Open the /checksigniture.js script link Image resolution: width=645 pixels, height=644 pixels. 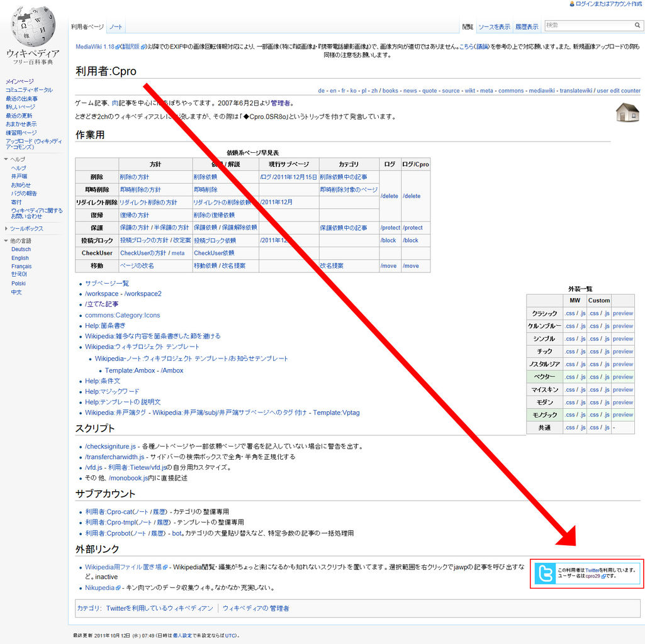pyautogui.click(x=110, y=446)
